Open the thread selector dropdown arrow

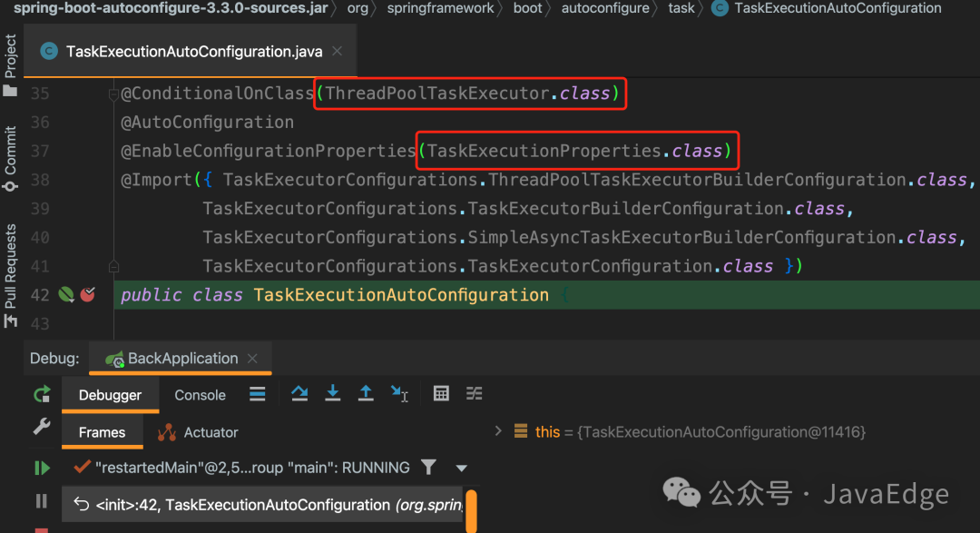pyautogui.click(x=462, y=468)
